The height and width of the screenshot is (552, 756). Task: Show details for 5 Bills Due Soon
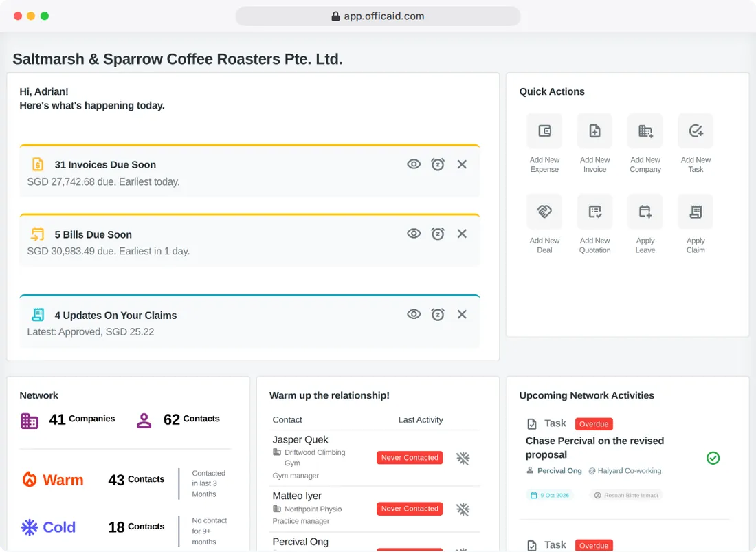[x=414, y=234]
